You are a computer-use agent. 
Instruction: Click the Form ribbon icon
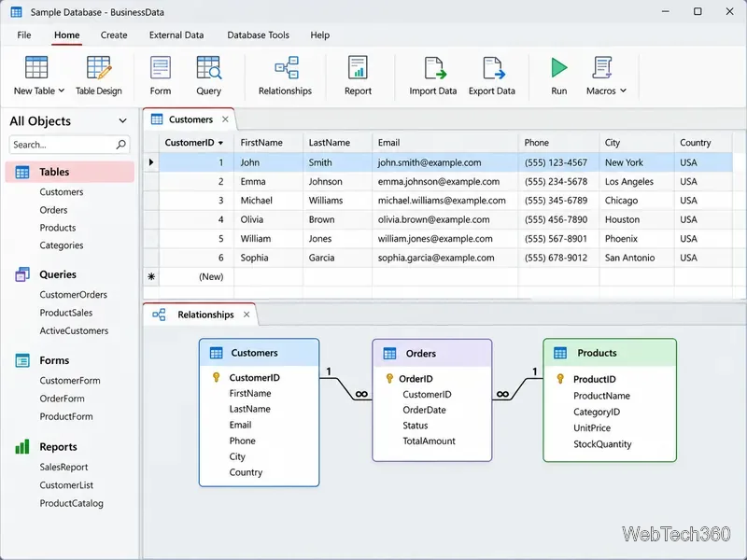tap(160, 66)
